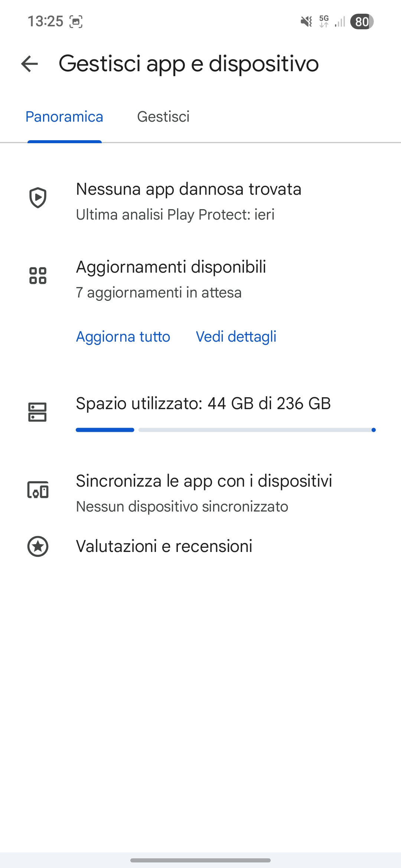This screenshot has width=401, height=868.
Task: Click the device sync icon
Action: point(38,490)
